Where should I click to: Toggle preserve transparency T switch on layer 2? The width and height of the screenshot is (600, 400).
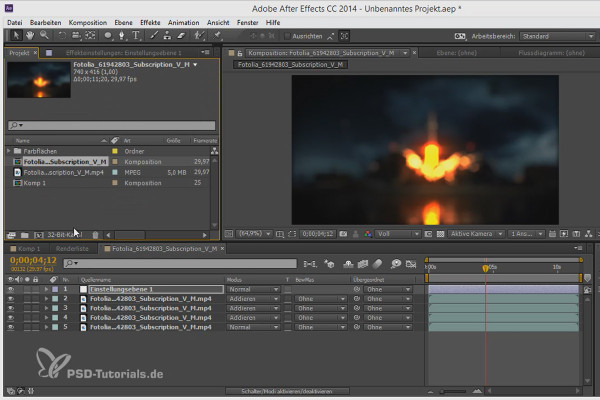tap(288, 299)
